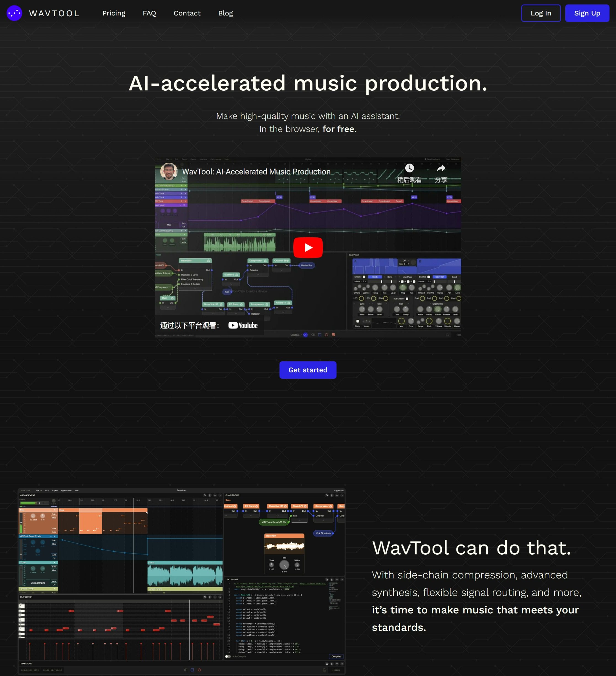Open the video's channel avatar
The image size is (616, 676).
coord(169,171)
